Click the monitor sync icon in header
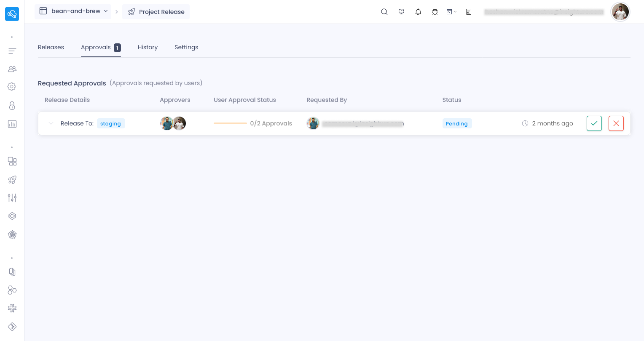The image size is (644, 341). point(401,12)
